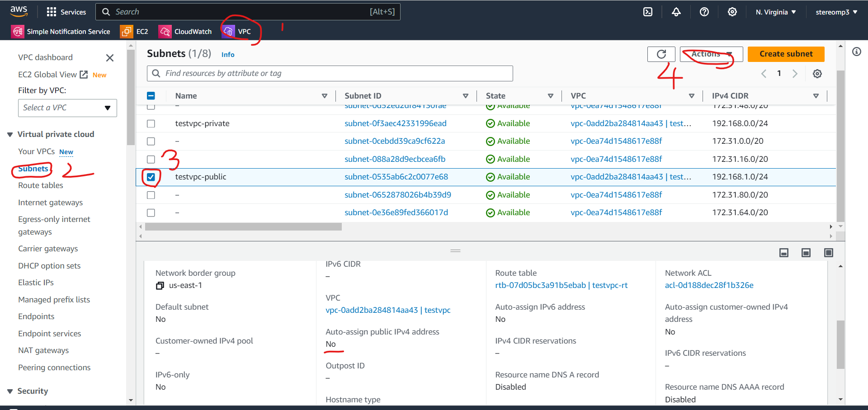Go to previous page of subnets
868x410 pixels.
pyautogui.click(x=764, y=74)
